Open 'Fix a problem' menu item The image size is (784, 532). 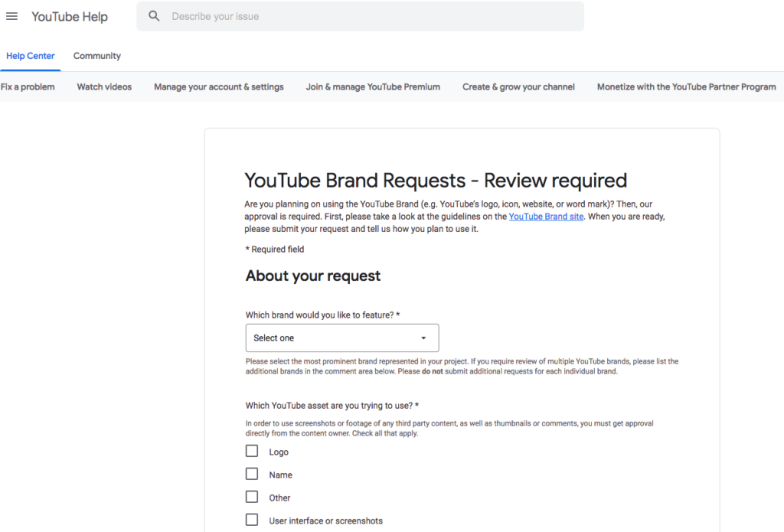click(28, 87)
